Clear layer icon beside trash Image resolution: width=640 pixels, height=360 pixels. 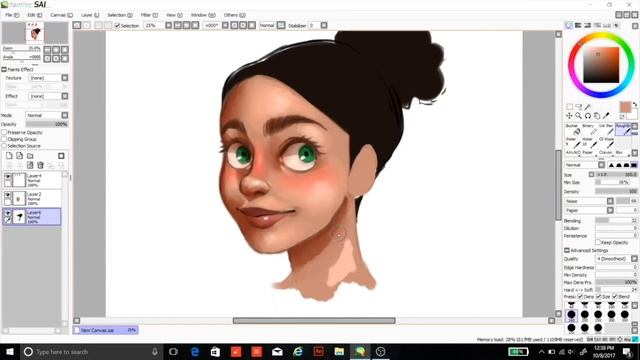(x=30, y=165)
